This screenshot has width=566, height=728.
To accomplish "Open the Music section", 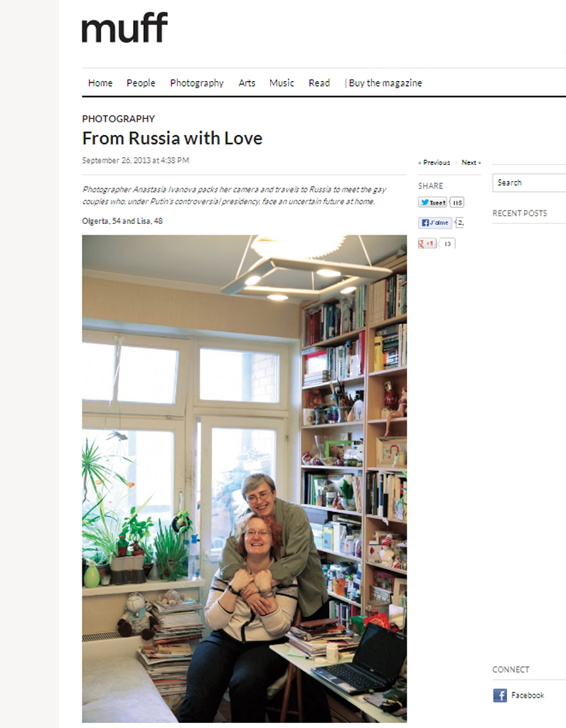I will pos(282,83).
